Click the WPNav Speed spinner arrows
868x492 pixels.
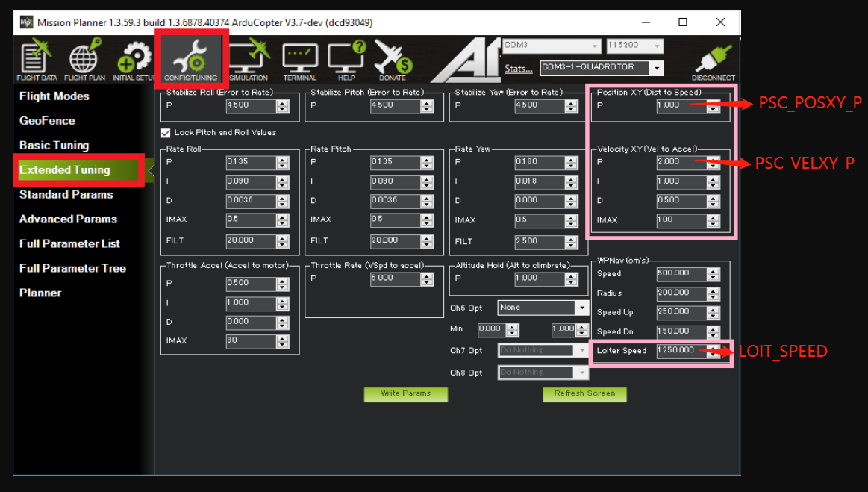[x=713, y=274]
